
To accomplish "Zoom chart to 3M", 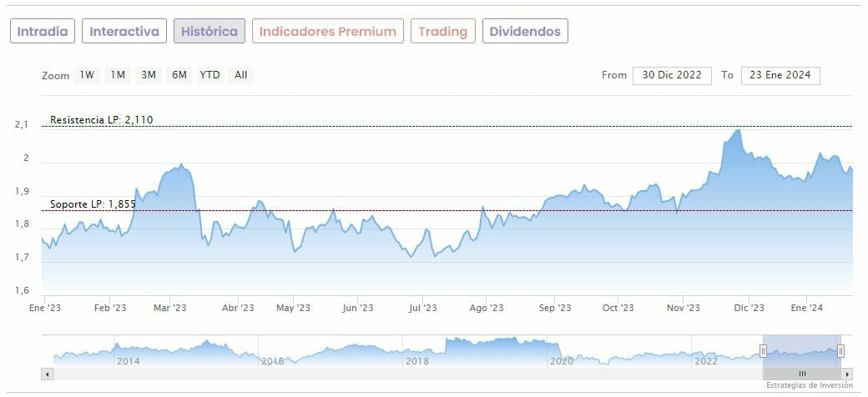I will [x=149, y=75].
